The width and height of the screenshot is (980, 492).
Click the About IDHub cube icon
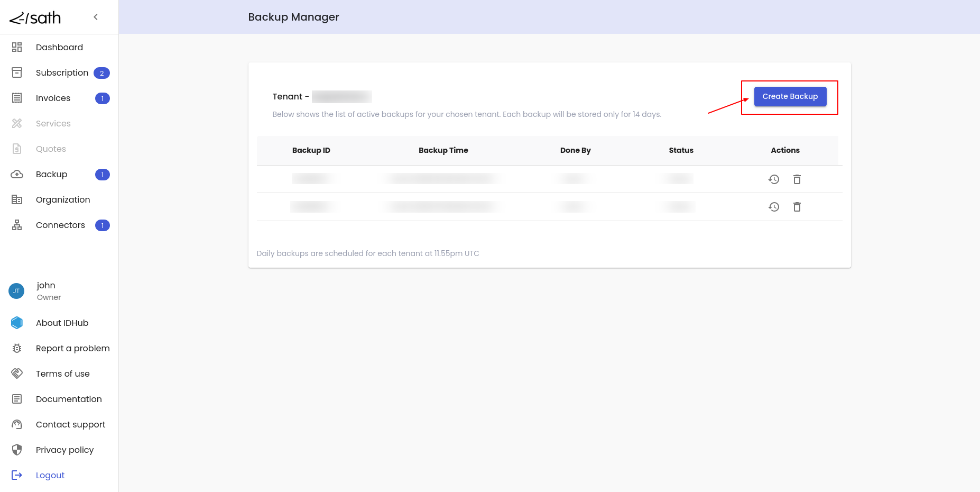point(17,323)
